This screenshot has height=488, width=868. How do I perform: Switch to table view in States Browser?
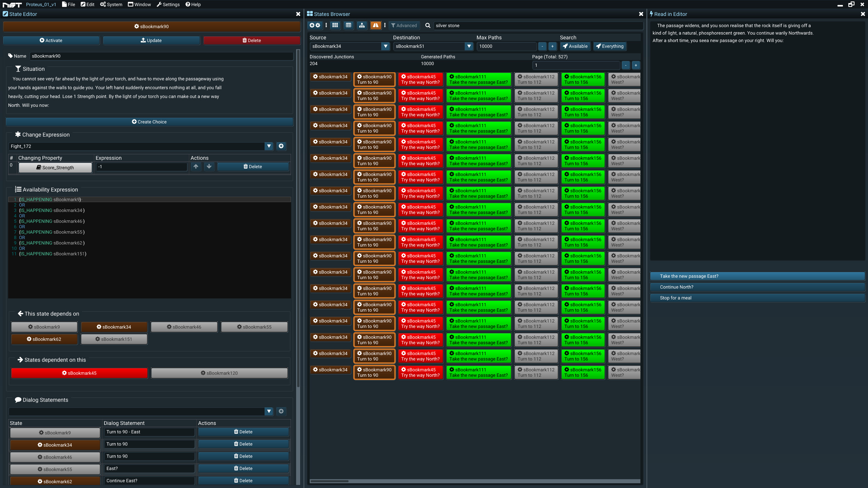pyautogui.click(x=348, y=25)
